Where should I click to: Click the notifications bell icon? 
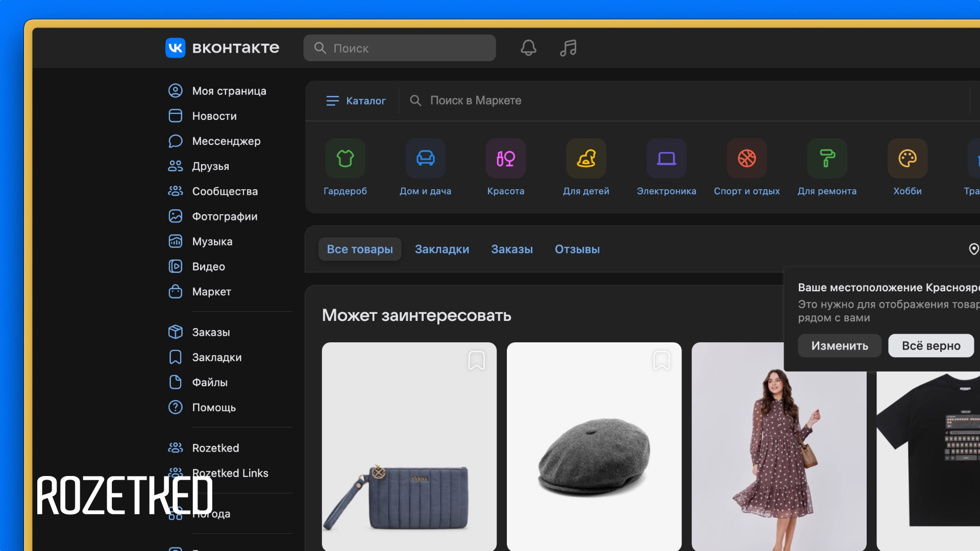528,48
